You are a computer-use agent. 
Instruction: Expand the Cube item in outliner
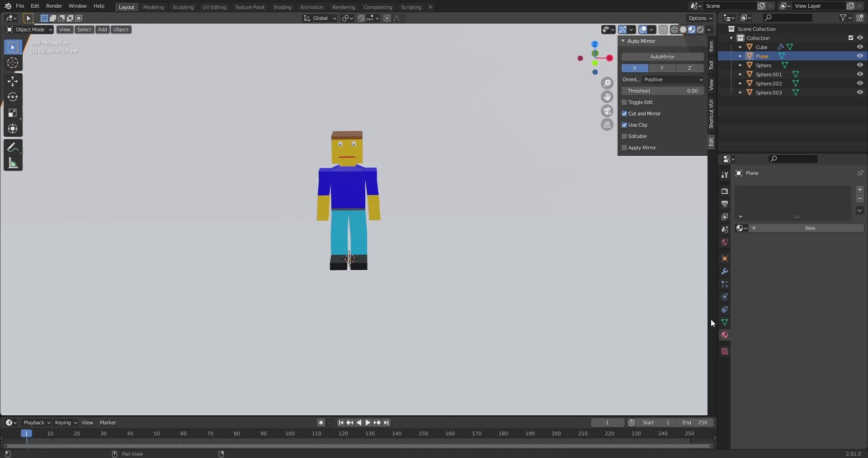click(740, 47)
